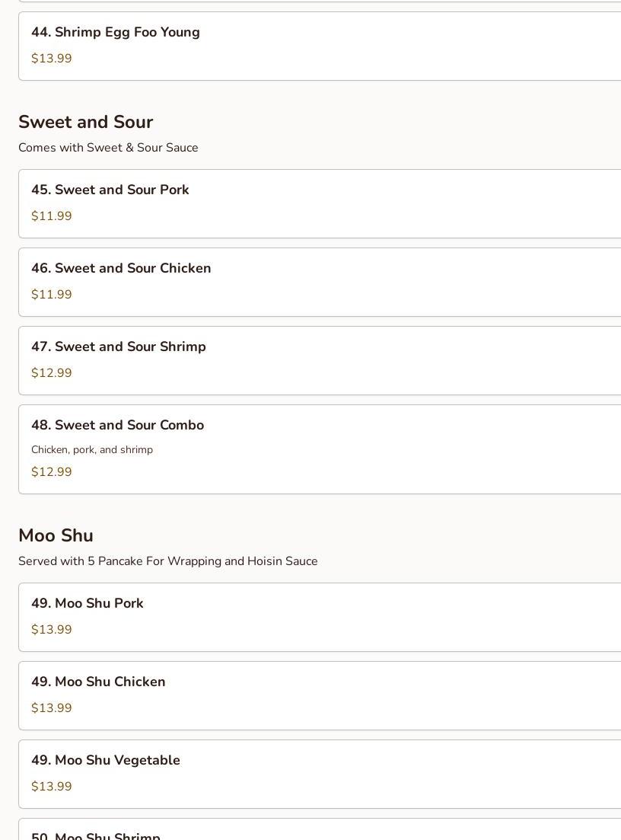Choose the Sweet and Sour Chicken title
Screen dimensions: 621x840
pyautogui.click(x=121, y=268)
